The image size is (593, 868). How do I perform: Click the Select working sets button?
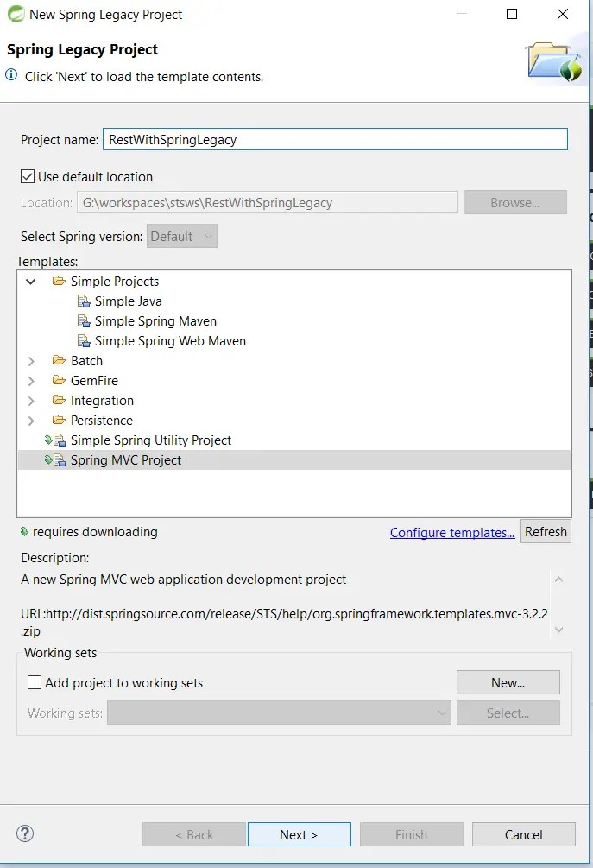pos(508,713)
